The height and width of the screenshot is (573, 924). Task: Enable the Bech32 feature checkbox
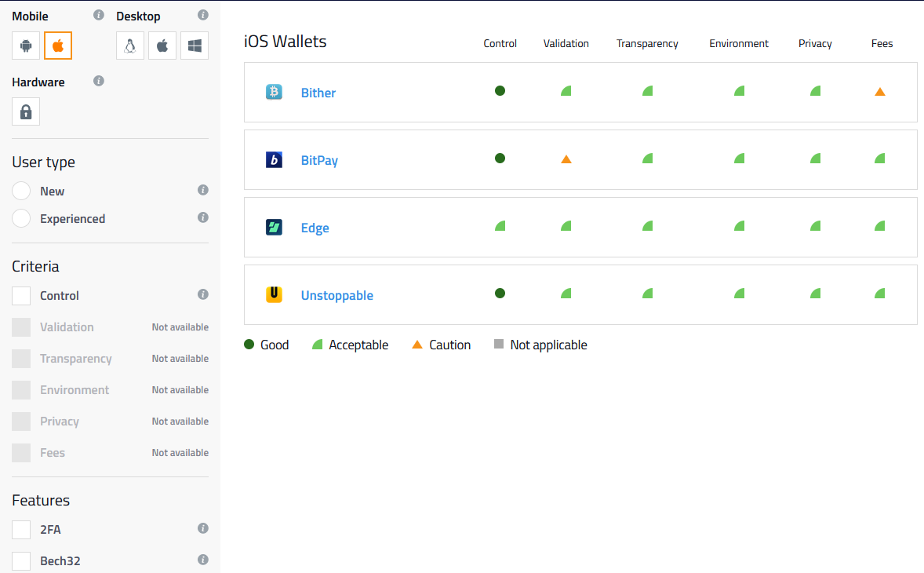pyautogui.click(x=21, y=561)
